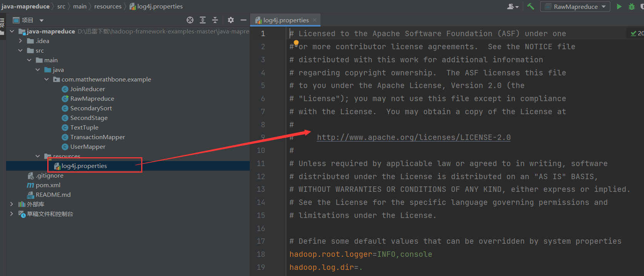This screenshot has width=644, height=276.
Task: Expand all project tree nodes icon
Action: tap(203, 20)
